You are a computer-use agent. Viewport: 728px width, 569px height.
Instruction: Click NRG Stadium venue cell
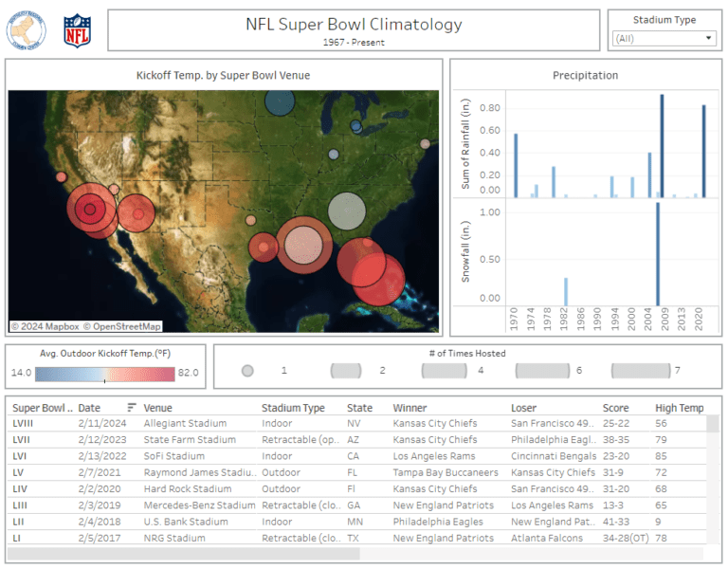tap(174, 538)
